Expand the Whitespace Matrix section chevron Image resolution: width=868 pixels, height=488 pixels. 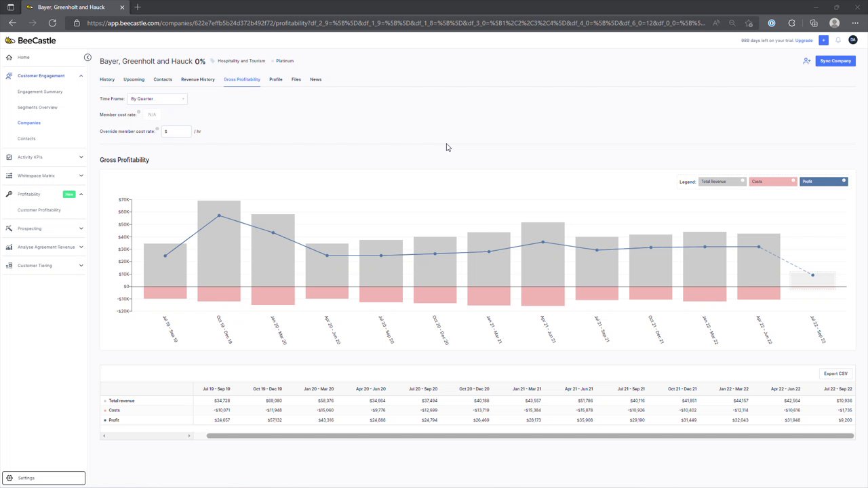pos(81,176)
